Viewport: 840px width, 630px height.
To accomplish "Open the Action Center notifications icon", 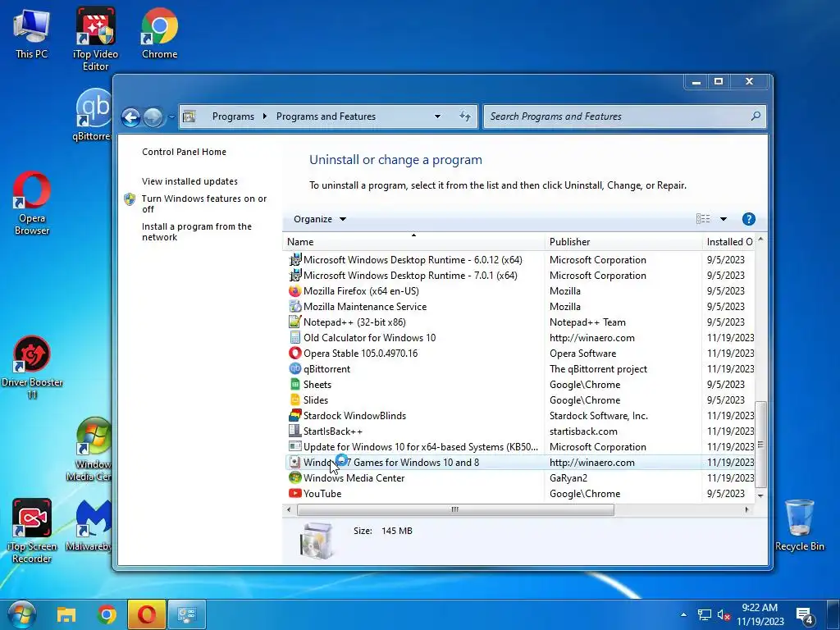I will pyautogui.click(x=804, y=615).
